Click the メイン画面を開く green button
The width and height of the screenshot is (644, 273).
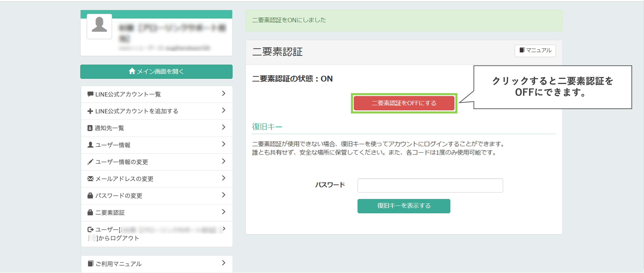click(156, 71)
